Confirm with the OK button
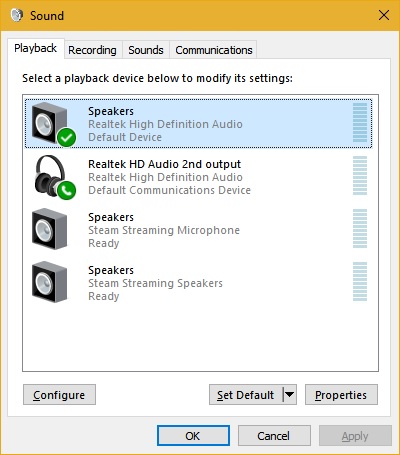Viewport: 400px width, 455px height. coord(193,436)
